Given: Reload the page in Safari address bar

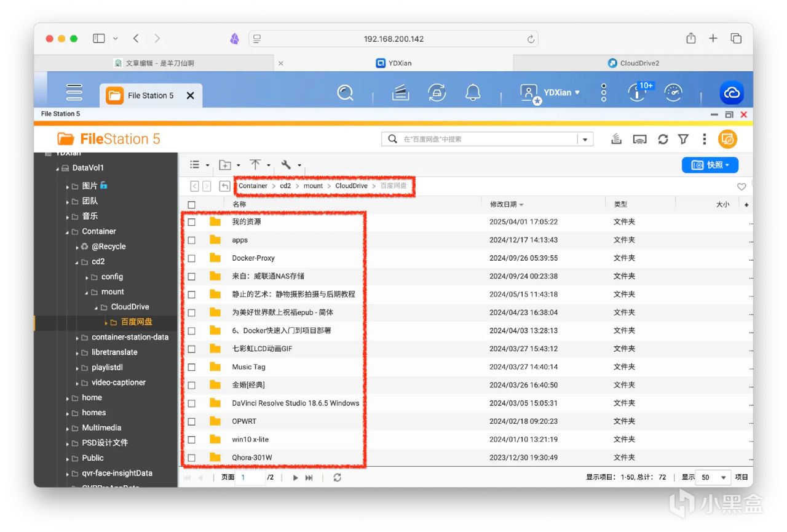Looking at the screenshot, I should 531,39.
